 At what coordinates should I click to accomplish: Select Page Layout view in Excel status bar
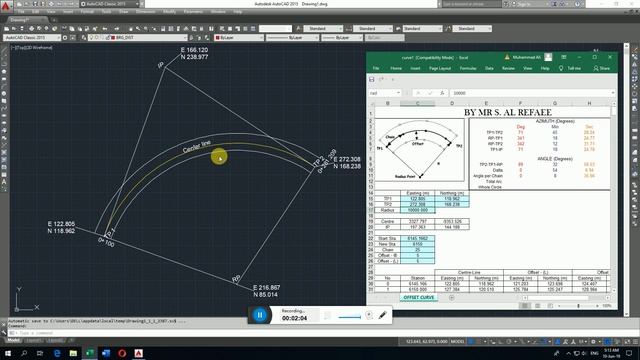(x=538, y=306)
